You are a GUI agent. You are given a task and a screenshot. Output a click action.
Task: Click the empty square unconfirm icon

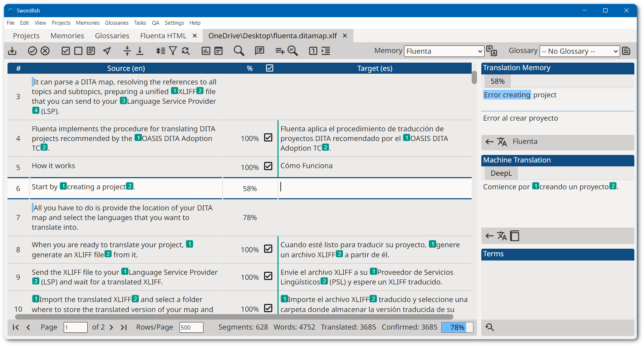click(78, 51)
